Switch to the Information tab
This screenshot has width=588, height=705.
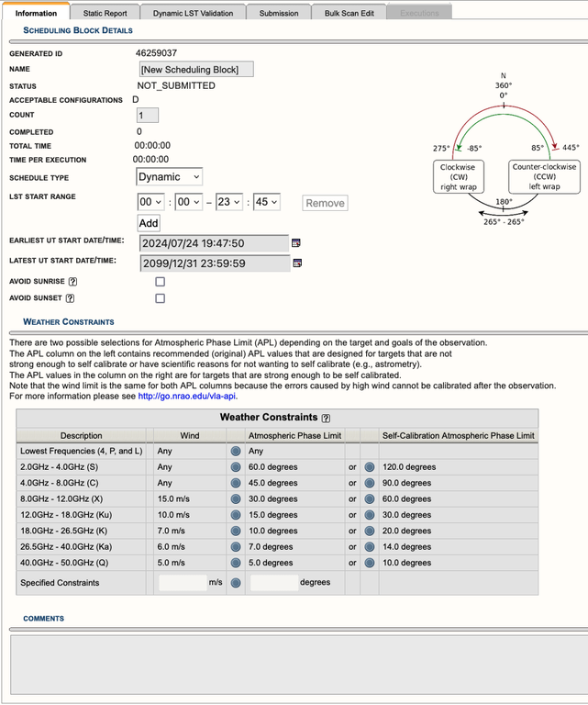click(x=36, y=13)
